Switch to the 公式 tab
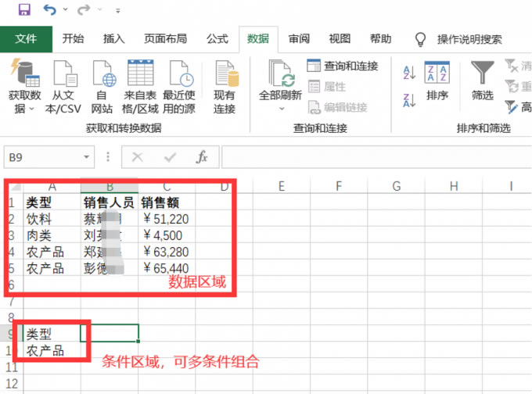 [217, 39]
